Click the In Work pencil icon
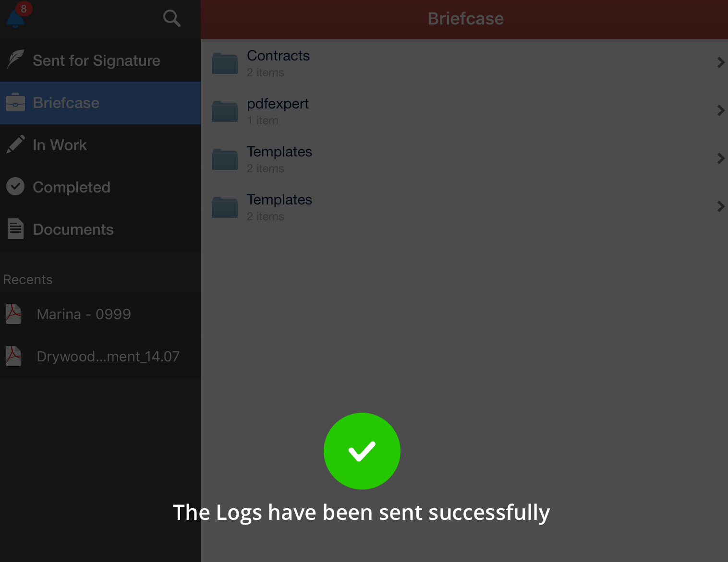Viewport: 728px width, 562px height. [15, 144]
